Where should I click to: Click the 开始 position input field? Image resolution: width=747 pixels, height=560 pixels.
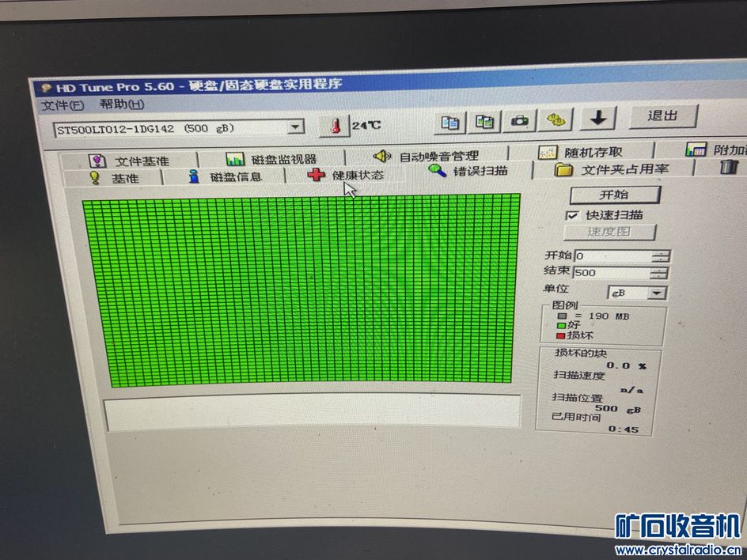612,256
